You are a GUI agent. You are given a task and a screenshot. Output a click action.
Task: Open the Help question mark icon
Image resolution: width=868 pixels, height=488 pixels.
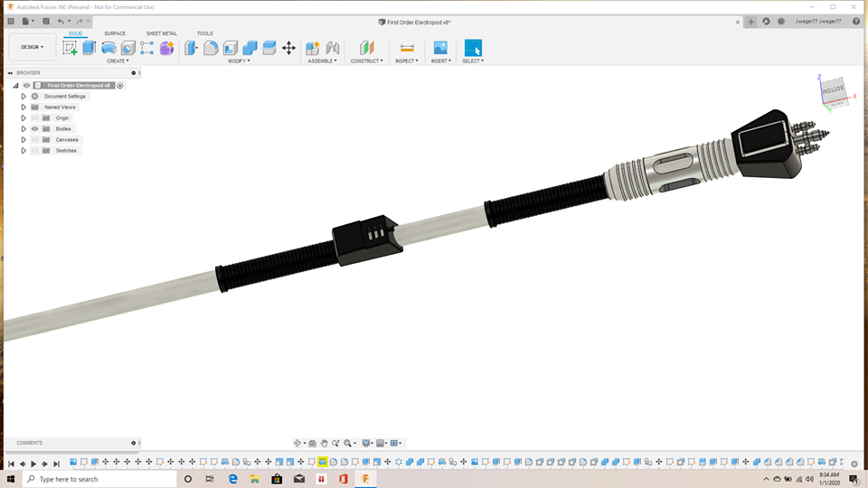pyautogui.click(x=856, y=22)
